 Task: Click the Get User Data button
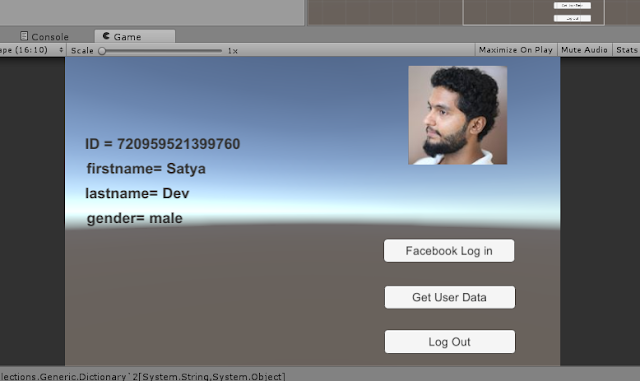449,297
